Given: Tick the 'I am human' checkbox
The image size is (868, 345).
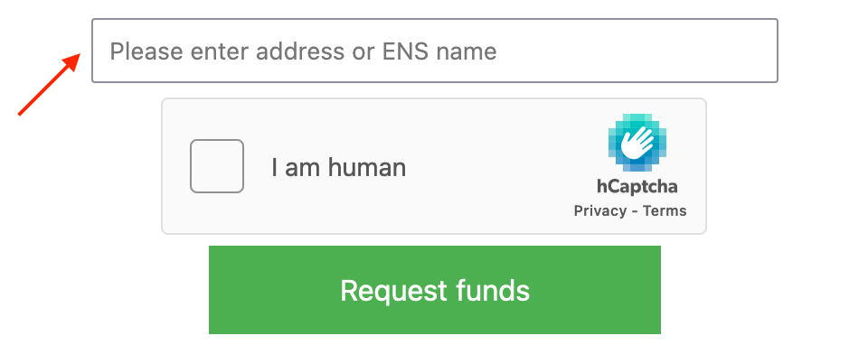Looking at the screenshot, I should click(x=217, y=166).
